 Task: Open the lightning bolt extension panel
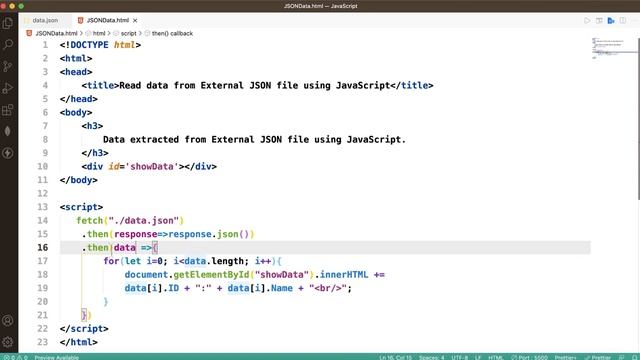pos(8,153)
